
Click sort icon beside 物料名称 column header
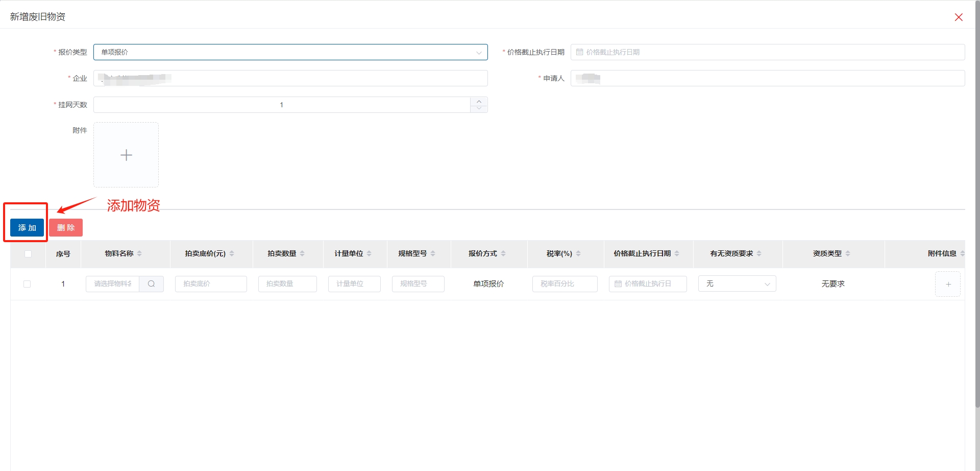point(139,253)
